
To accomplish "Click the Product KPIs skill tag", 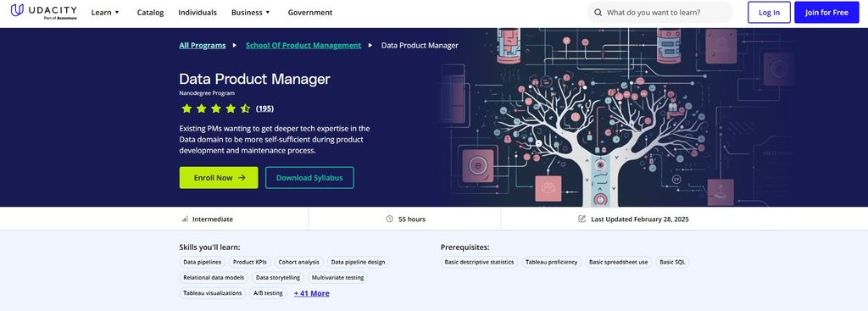I will pyautogui.click(x=250, y=263).
